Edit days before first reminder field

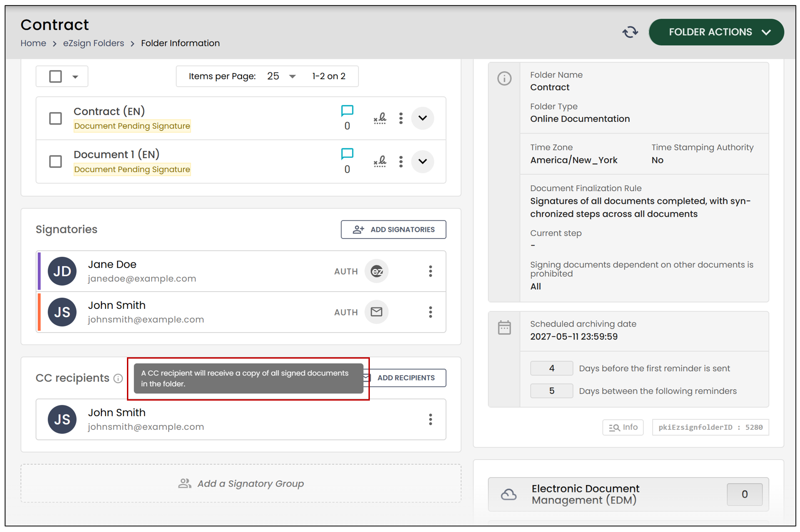pyautogui.click(x=552, y=368)
